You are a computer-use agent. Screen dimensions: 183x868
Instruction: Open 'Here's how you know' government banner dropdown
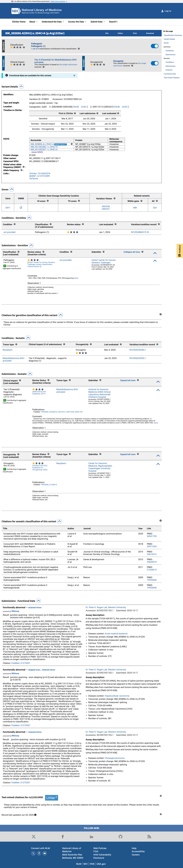point(59,1)
